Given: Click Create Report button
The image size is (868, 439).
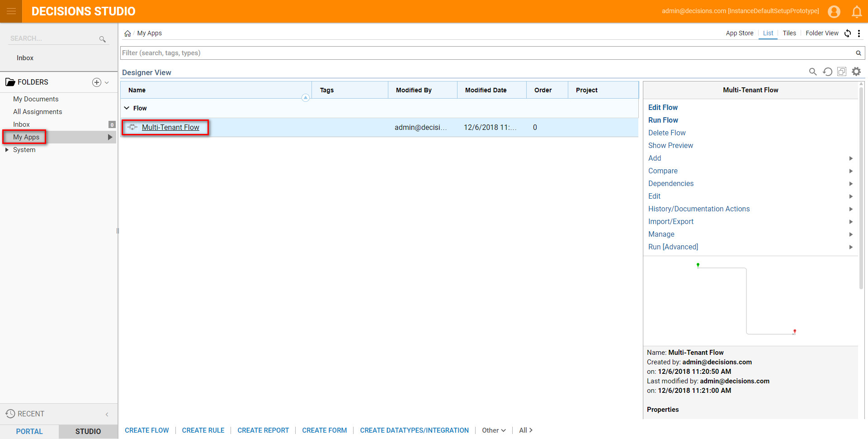Looking at the screenshot, I should point(263,430).
